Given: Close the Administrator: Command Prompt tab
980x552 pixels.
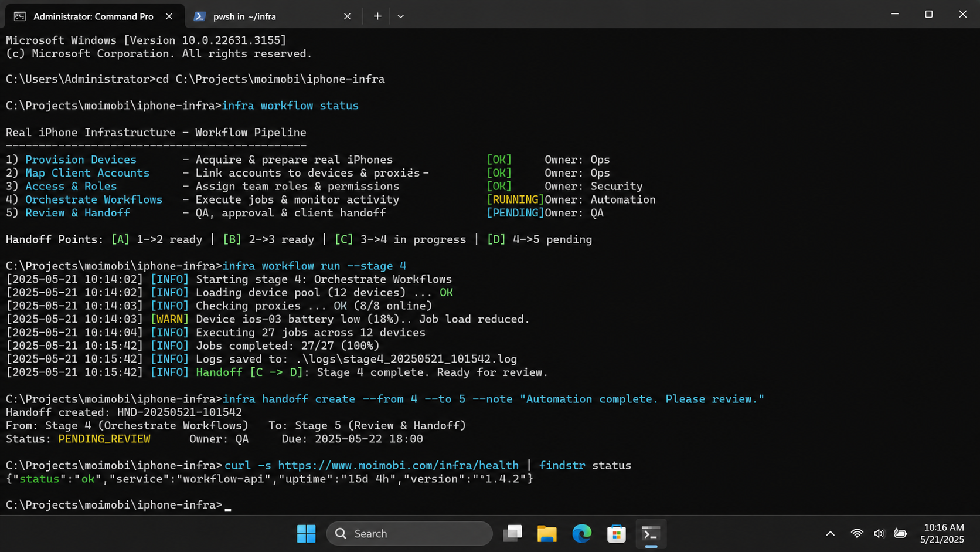Looking at the screenshot, I should point(169,16).
